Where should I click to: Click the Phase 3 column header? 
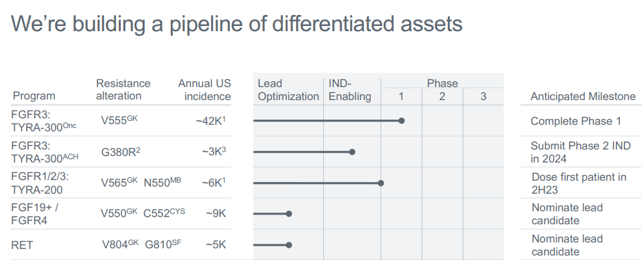pyautogui.click(x=483, y=97)
